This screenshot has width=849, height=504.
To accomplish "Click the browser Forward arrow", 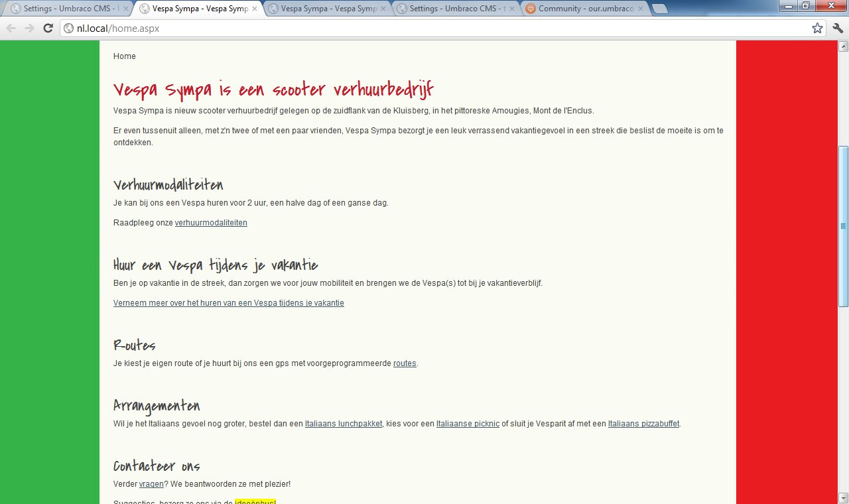I will point(29,28).
